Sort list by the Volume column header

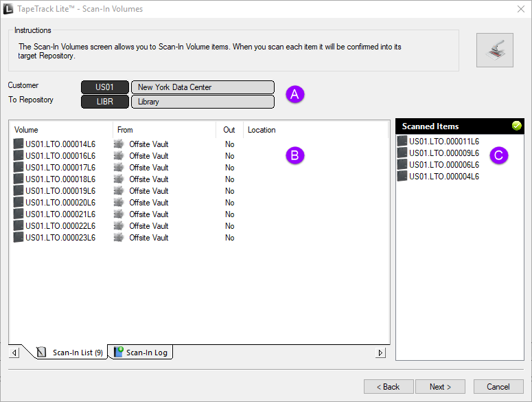[x=61, y=130]
